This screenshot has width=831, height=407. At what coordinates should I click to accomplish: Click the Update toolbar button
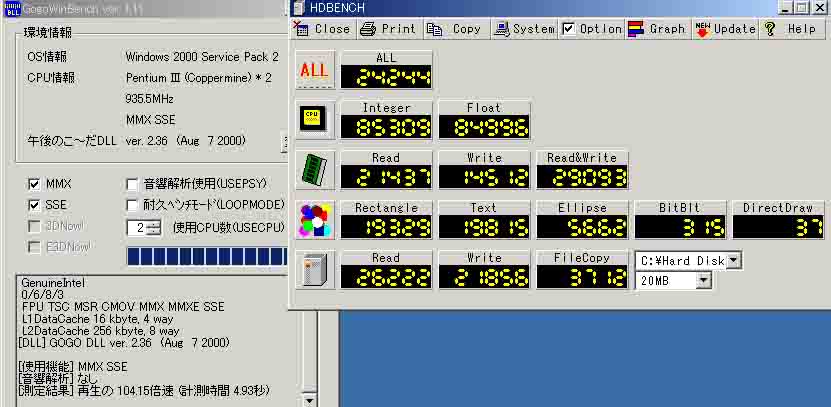(726, 29)
